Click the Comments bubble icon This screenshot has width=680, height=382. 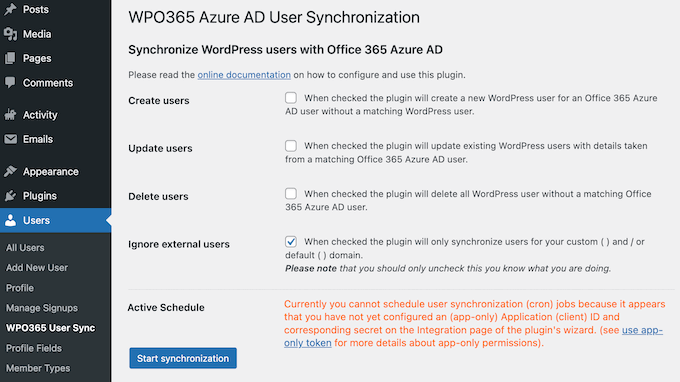(10, 82)
